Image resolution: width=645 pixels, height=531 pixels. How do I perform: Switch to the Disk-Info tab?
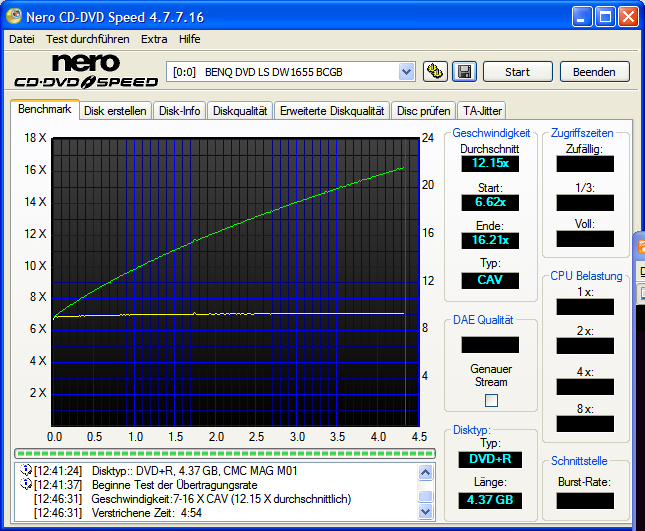(x=179, y=111)
